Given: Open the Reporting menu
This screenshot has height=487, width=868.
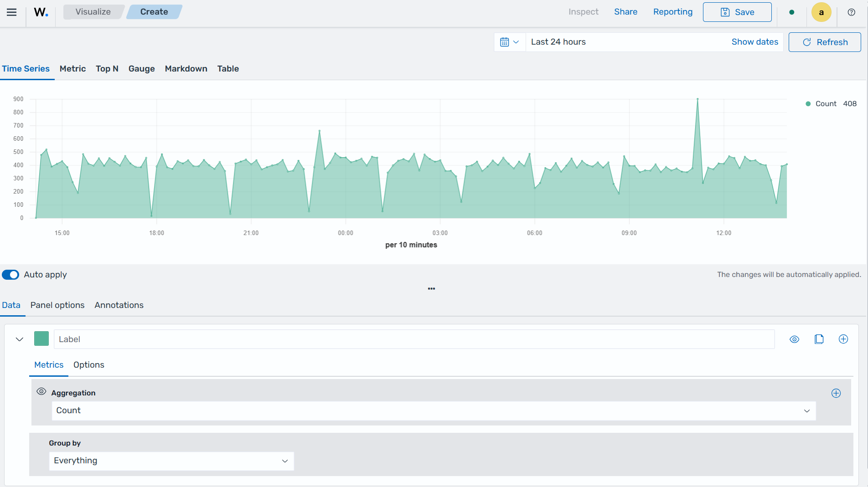Looking at the screenshot, I should tap(673, 12).
